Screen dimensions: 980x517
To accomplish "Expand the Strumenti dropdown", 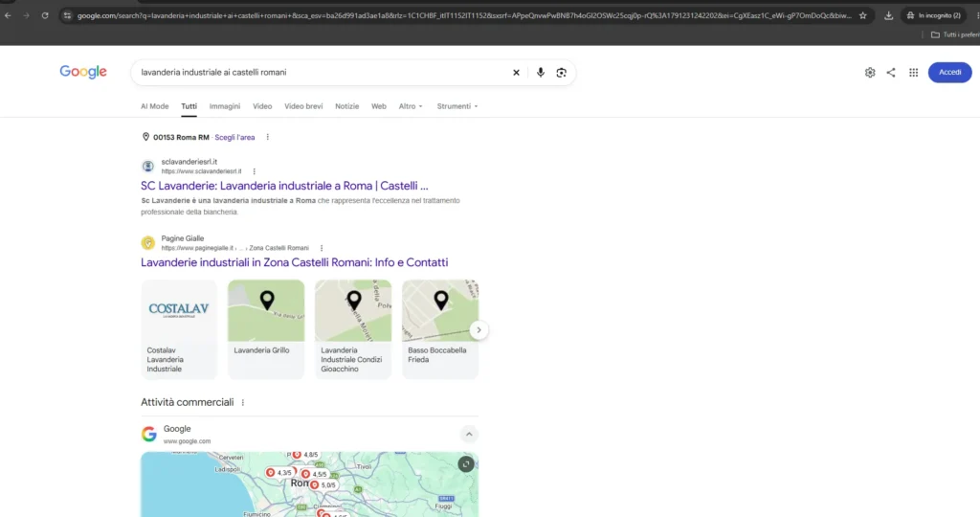I will tap(457, 106).
